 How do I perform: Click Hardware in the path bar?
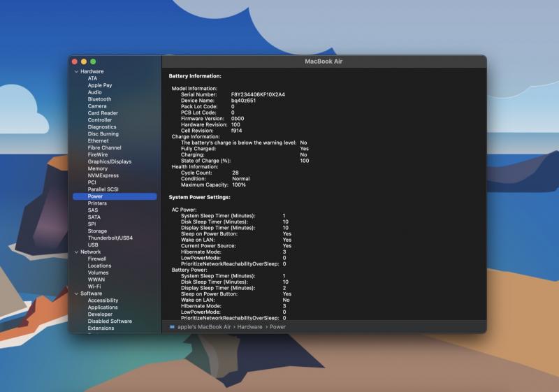[x=249, y=327]
